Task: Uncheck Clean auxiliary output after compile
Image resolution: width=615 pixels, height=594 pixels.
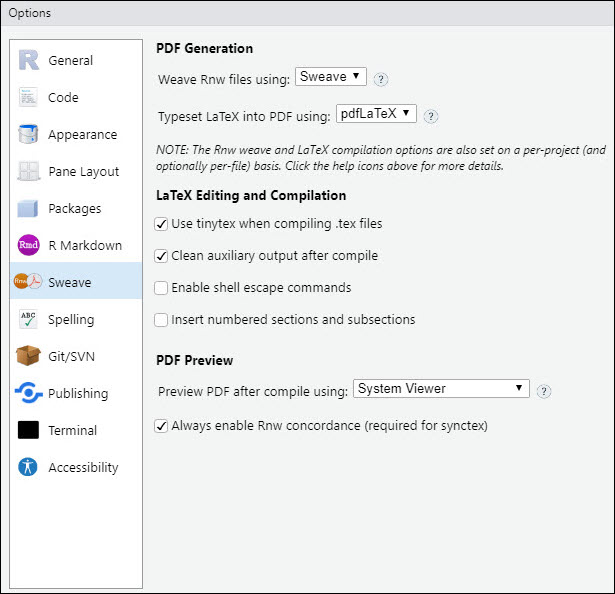Action: pos(162,256)
